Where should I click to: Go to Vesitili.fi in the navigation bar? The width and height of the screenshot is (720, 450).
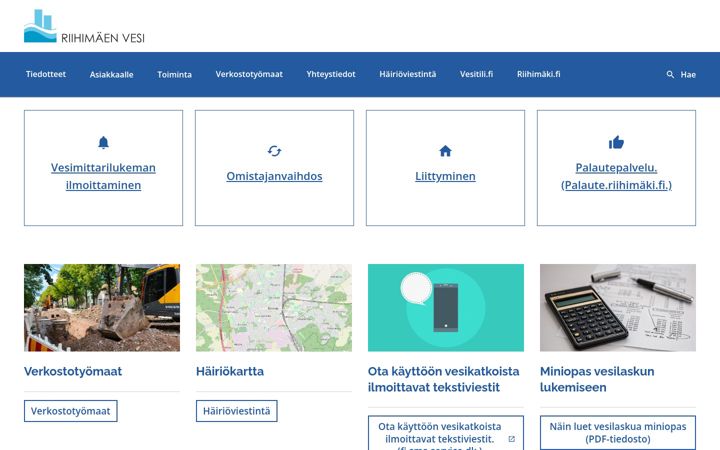(477, 74)
